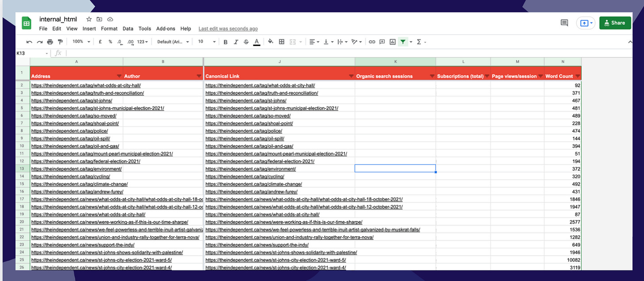Open the Google Sheets home icon
The height and width of the screenshot is (281, 644).
[27, 23]
